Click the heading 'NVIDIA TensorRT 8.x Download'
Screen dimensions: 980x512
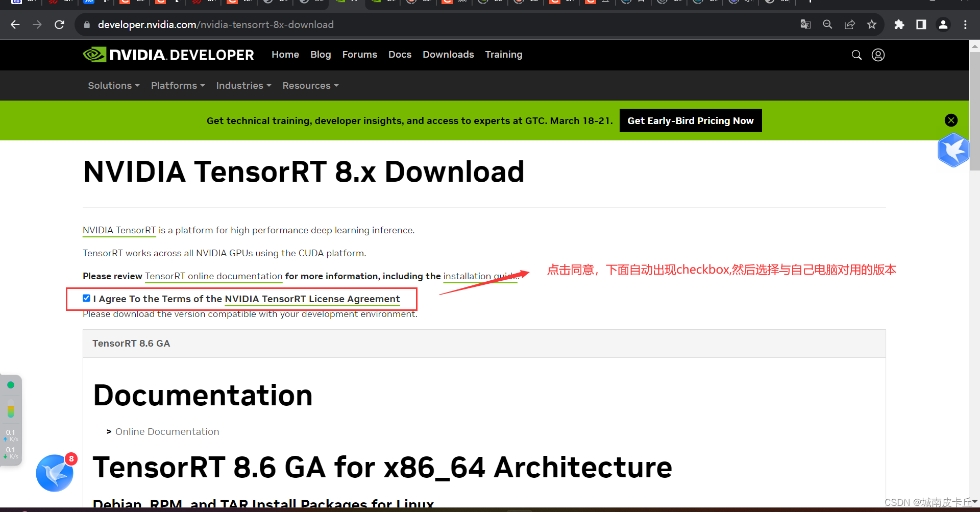click(x=304, y=172)
